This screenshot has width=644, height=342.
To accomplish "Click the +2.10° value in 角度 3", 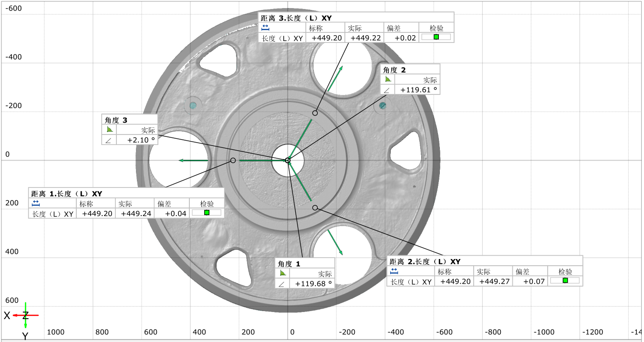I will click(141, 140).
